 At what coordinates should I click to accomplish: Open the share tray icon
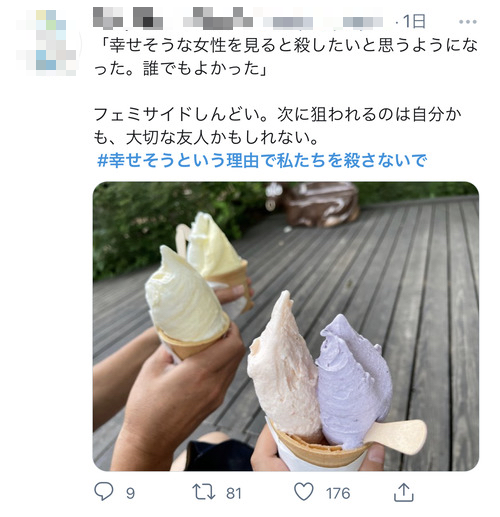(404, 493)
